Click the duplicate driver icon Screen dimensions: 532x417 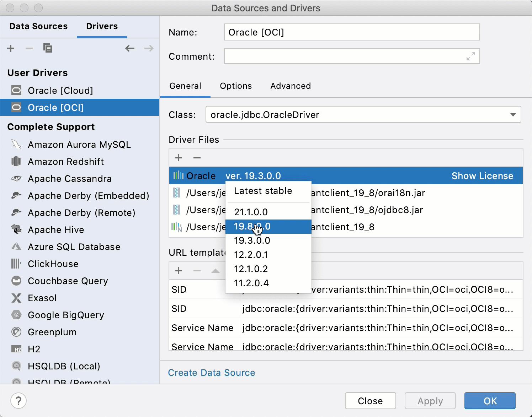[x=47, y=48]
